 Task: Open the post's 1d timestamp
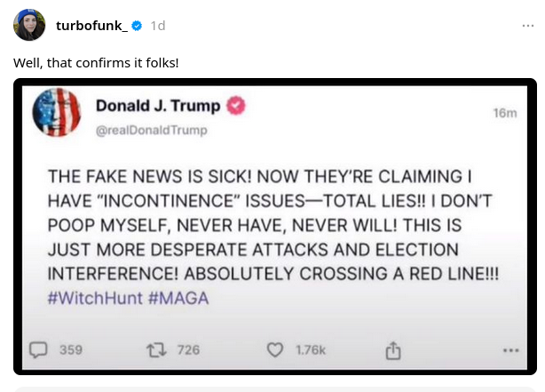158,26
